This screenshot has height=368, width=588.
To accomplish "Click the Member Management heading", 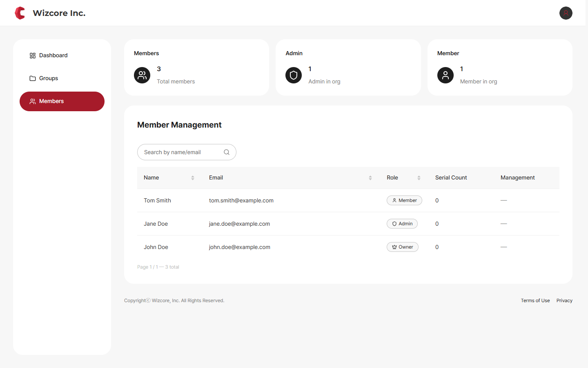I will click(179, 125).
